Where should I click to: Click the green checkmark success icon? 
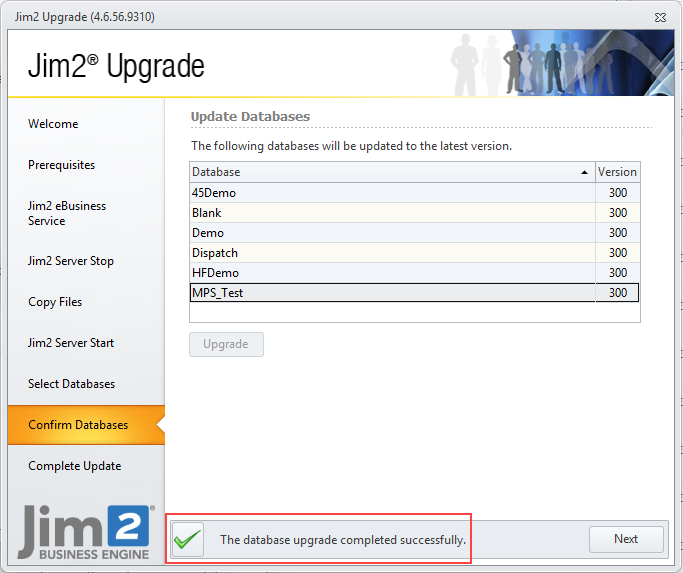click(188, 539)
